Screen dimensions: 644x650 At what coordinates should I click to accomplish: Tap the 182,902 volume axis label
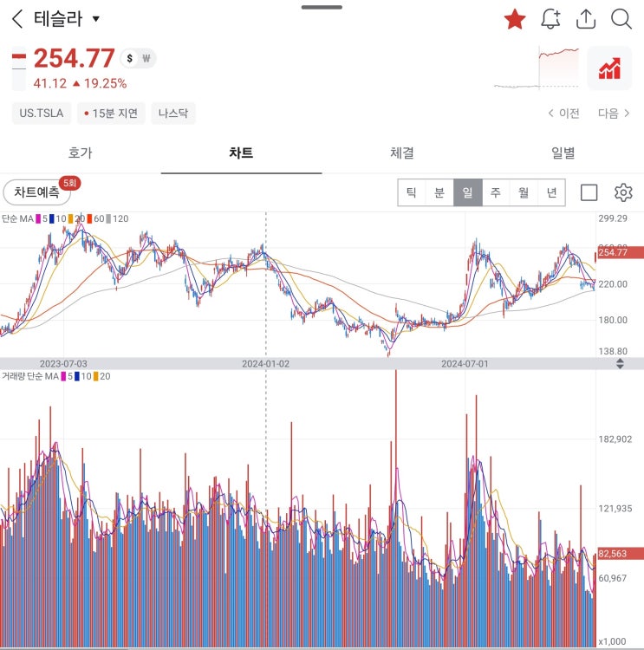click(615, 439)
